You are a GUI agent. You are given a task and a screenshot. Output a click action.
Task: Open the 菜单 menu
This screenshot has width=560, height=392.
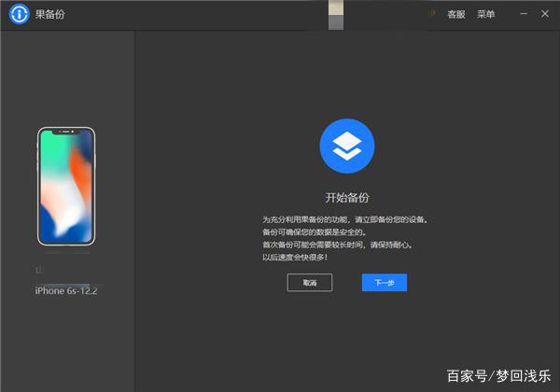pyautogui.click(x=485, y=14)
